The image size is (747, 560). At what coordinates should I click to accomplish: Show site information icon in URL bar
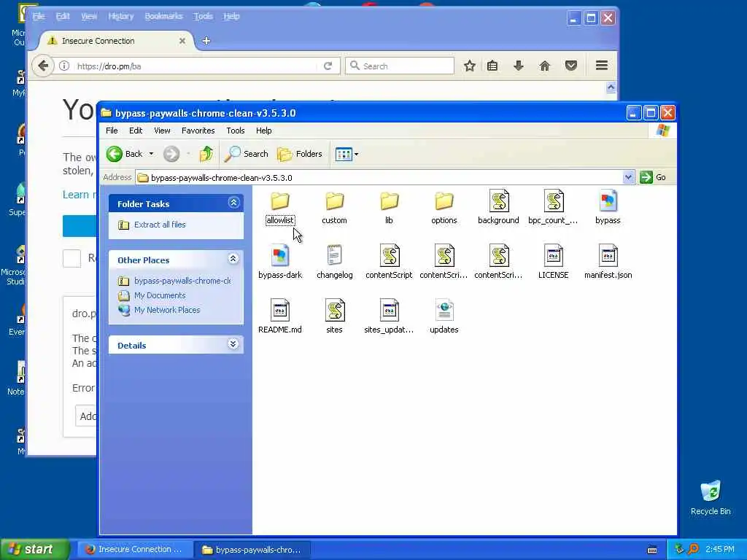64,66
